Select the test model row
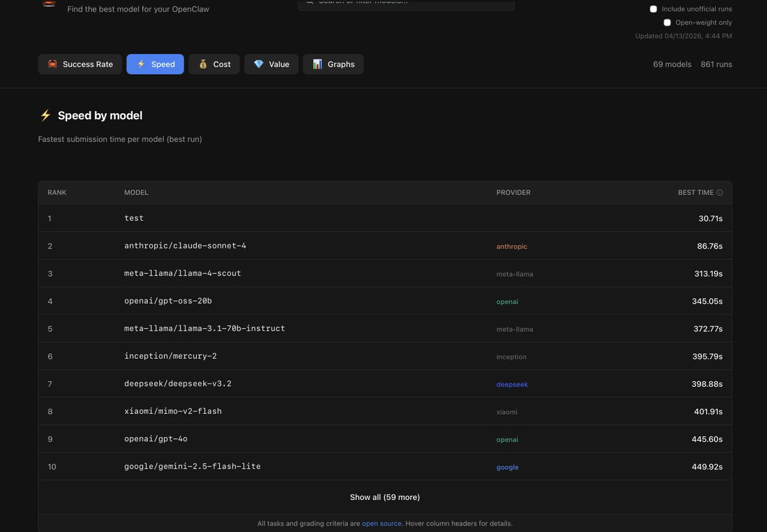 [385, 218]
